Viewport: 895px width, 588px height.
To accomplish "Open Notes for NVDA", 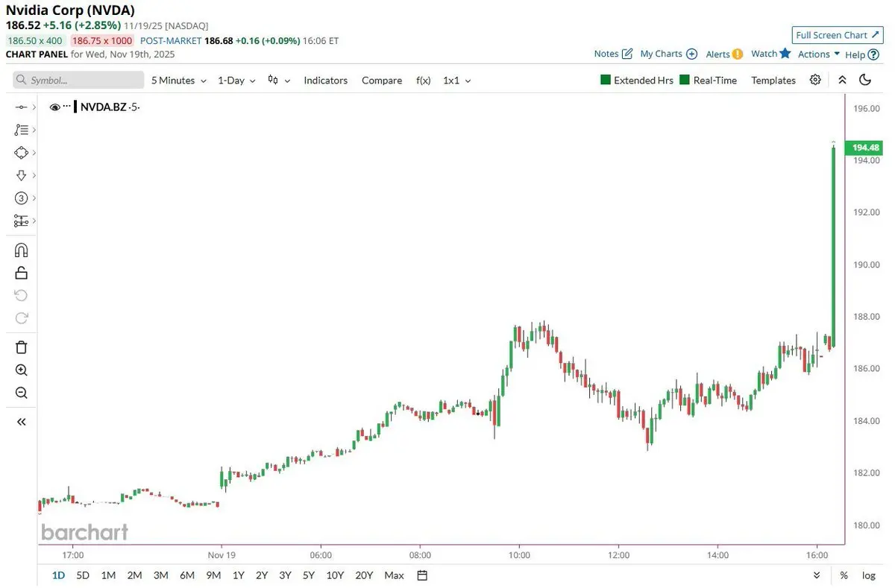I will point(613,54).
